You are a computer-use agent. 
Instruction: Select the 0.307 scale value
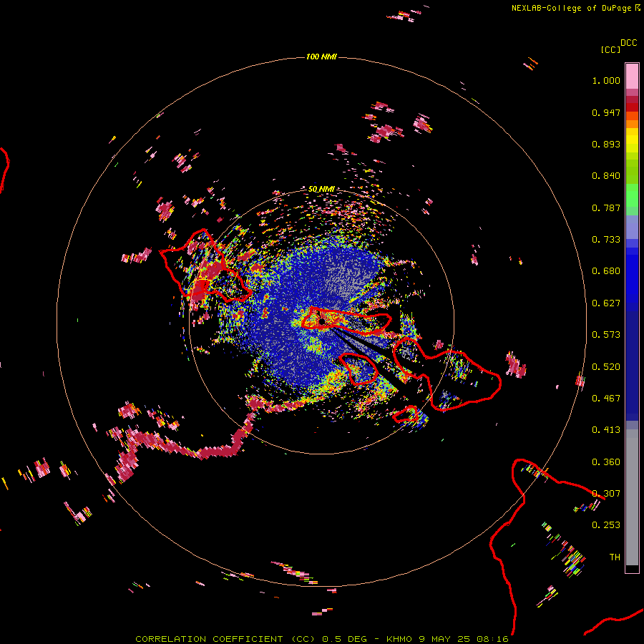(606, 494)
